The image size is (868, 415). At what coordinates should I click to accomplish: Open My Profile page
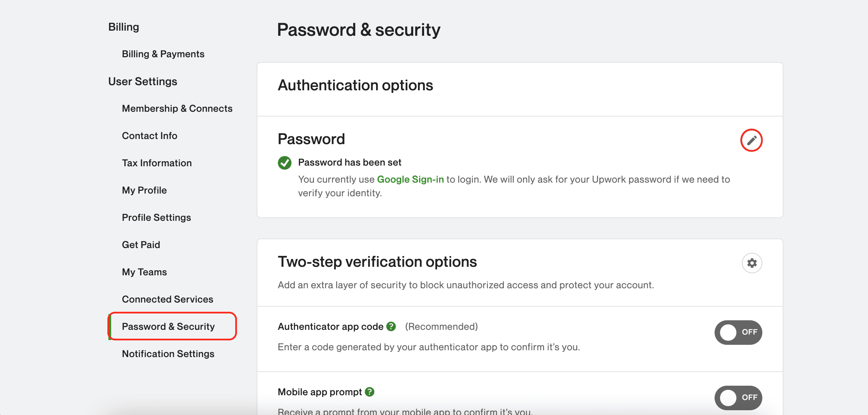click(144, 190)
